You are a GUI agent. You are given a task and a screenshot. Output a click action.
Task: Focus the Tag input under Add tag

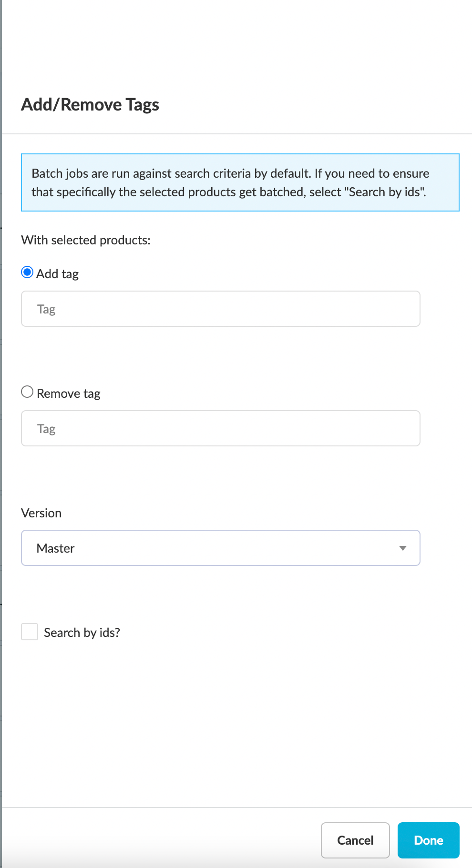pos(220,309)
